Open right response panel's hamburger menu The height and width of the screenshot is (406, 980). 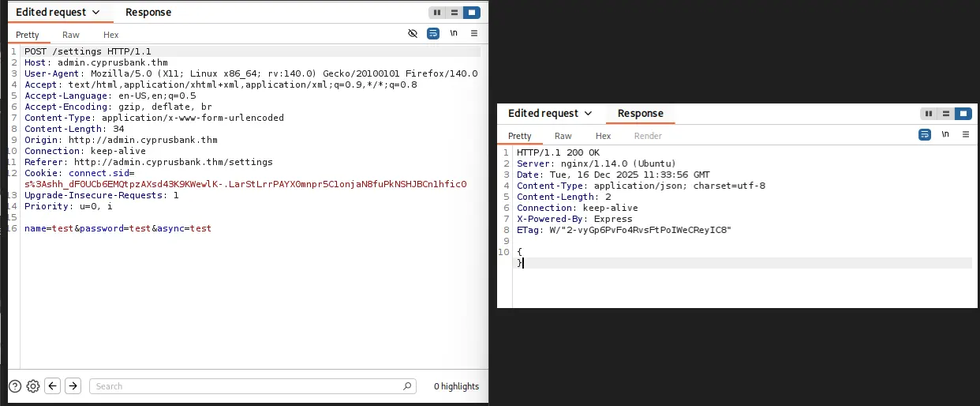965,135
